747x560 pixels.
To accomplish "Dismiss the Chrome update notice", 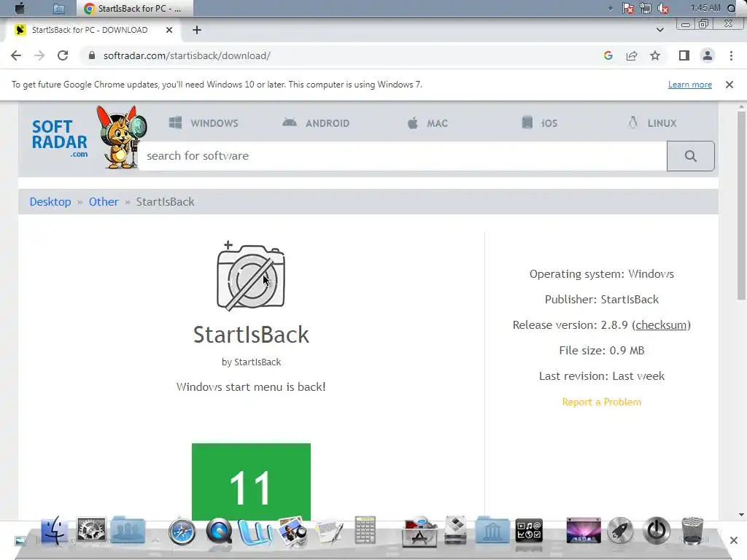I will pos(729,85).
